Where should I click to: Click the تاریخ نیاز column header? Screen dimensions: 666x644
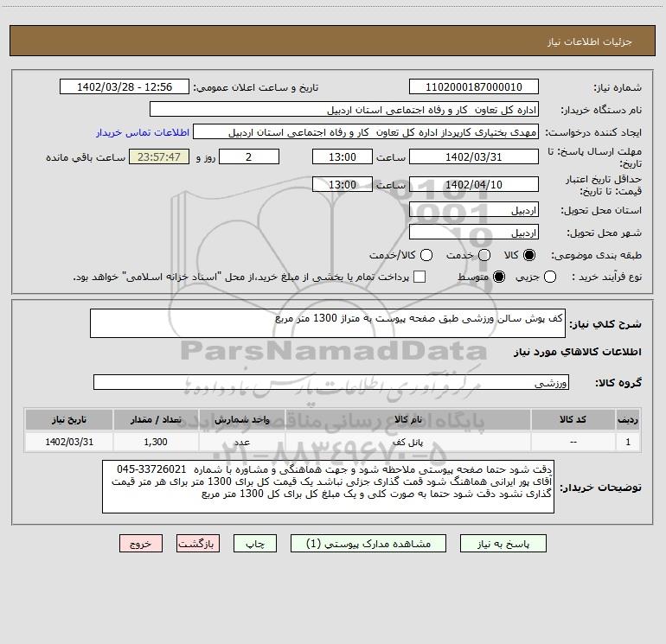(x=69, y=420)
